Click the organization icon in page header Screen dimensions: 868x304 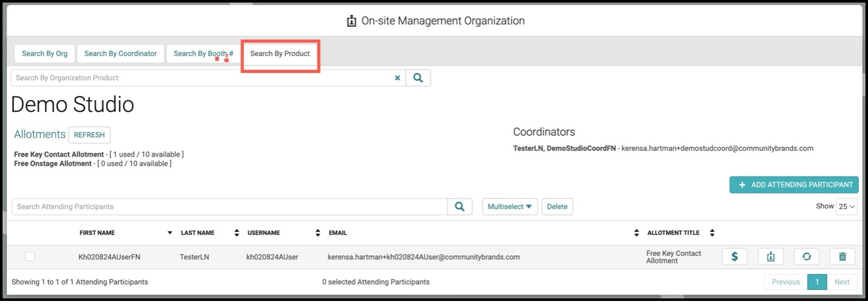pyautogui.click(x=351, y=21)
